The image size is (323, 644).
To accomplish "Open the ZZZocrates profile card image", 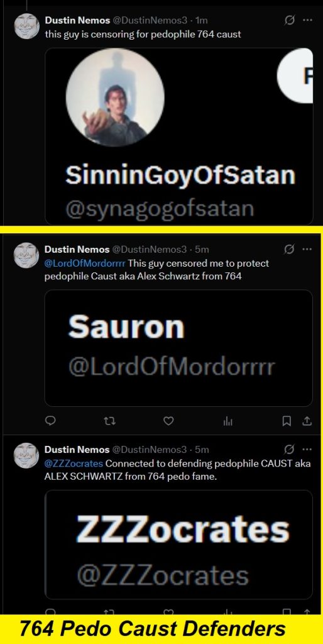I will coord(178,545).
